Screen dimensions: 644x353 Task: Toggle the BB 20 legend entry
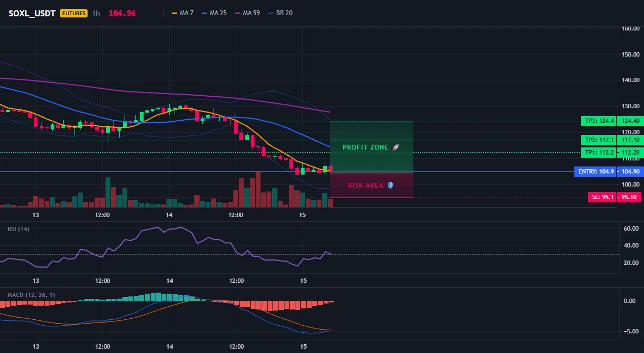point(281,13)
